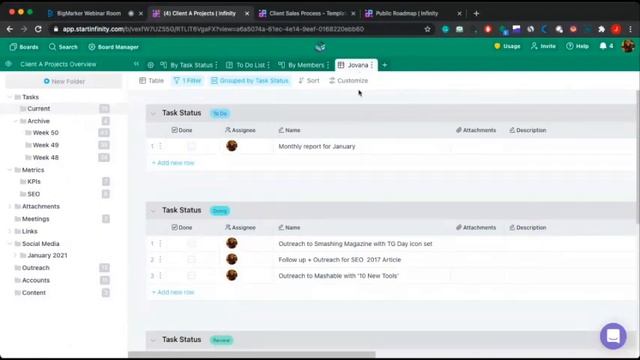Open Grouped by Task Status option
Image resolution: width=640 pixels, height=360 pixels.
(250, 80)
